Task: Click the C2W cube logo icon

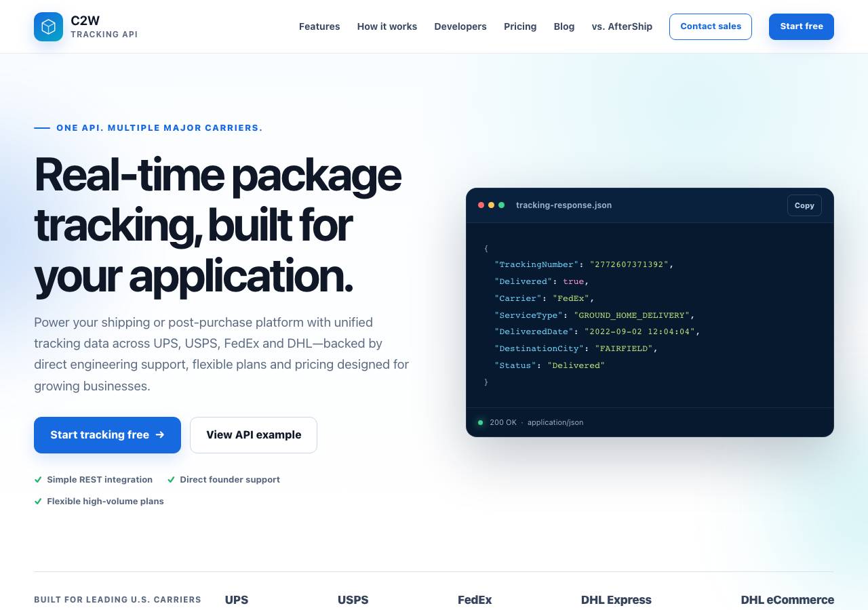Action: pos(48,26)
